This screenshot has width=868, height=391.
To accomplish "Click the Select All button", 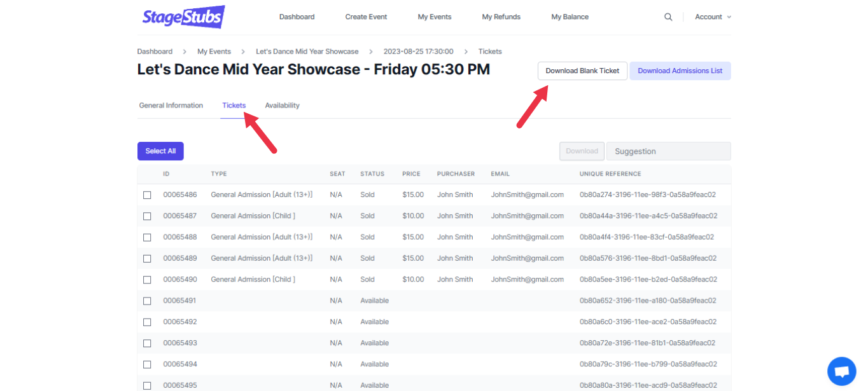I will coord(160,151).
